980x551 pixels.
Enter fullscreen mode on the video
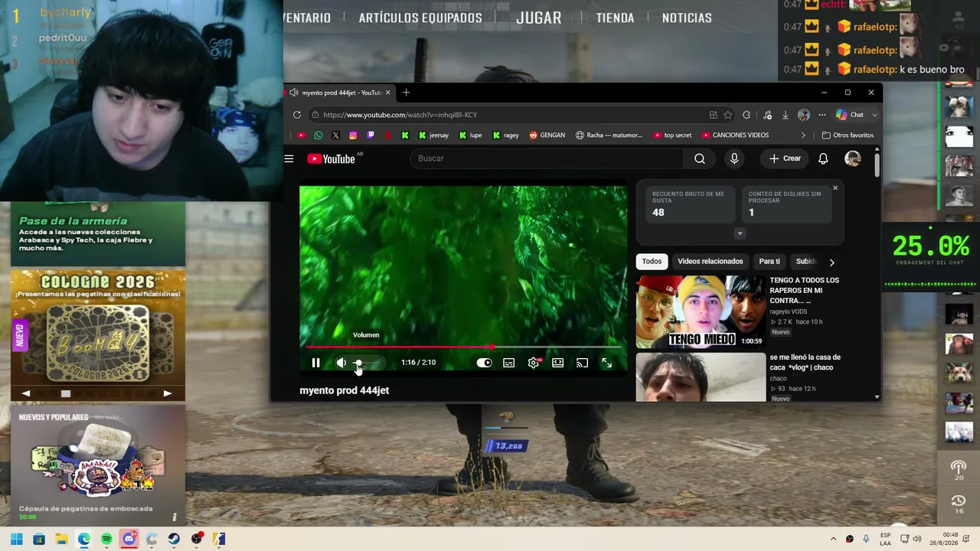pos(606,363)
